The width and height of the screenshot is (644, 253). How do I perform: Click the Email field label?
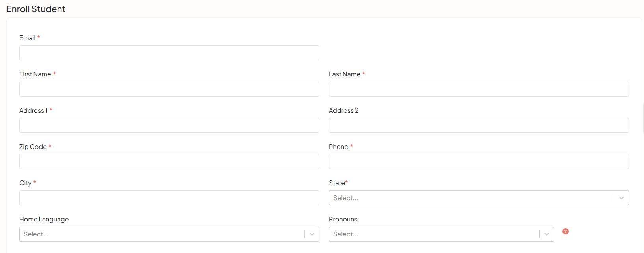[27, 38]
